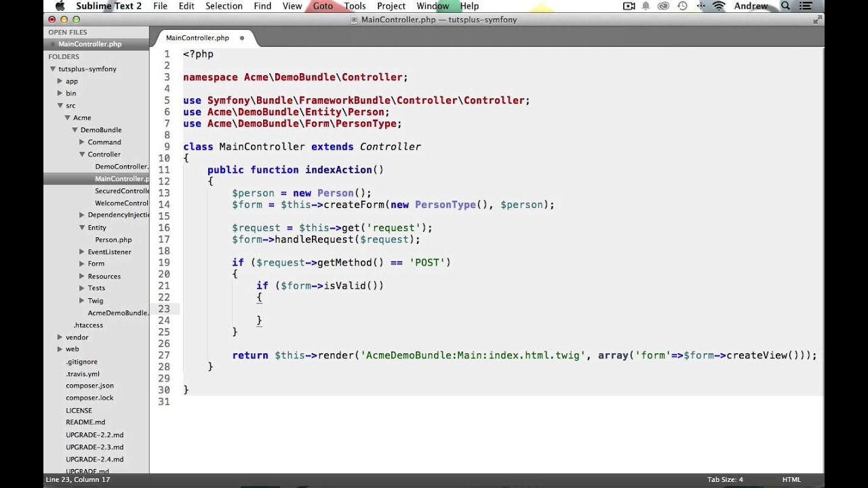
Task: Expand the Twig folder
Action: click(81, 301)
